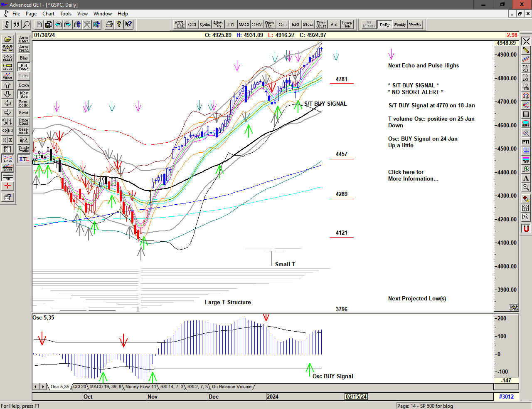
Task: Open the Chart menu
Action: [x=48, y=14]
